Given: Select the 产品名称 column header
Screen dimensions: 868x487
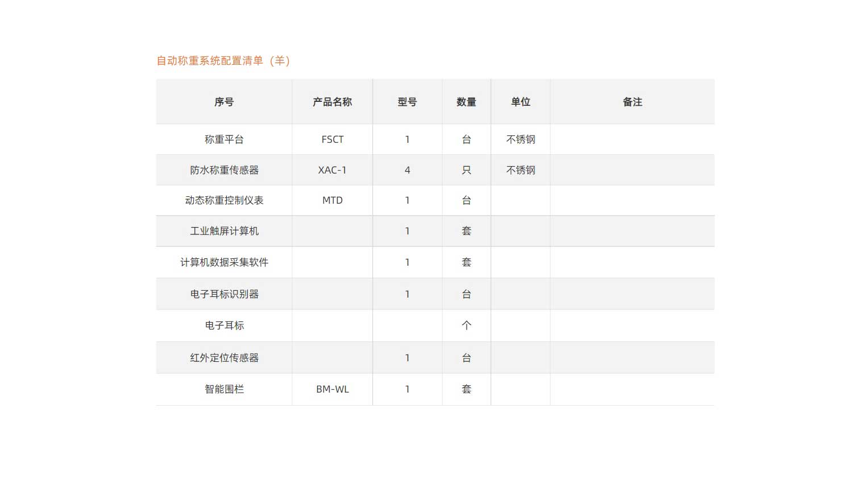Looking at the screenshot, I should click(x=332, y=102).
